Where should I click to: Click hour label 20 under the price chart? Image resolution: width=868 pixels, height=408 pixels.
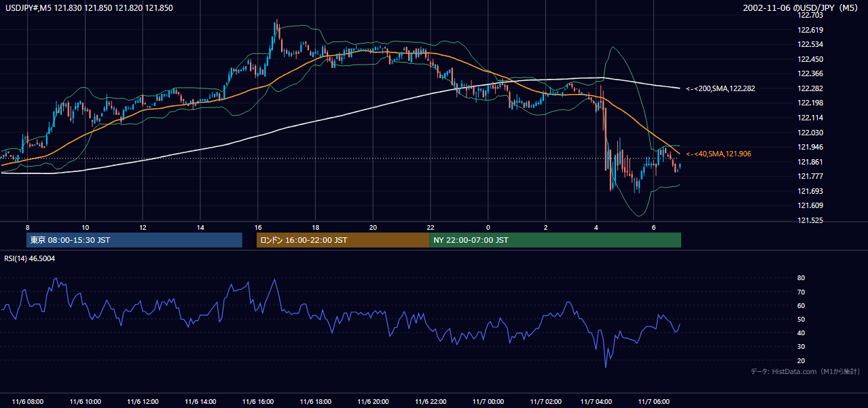[373, 227]
